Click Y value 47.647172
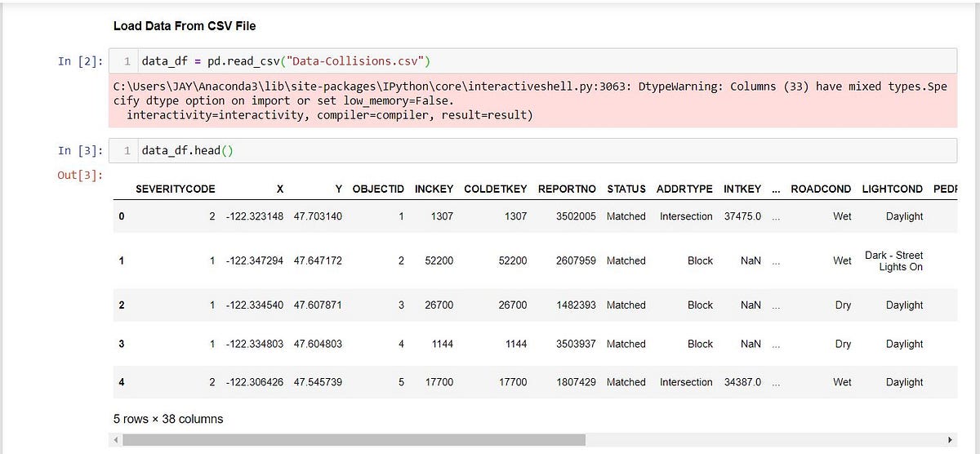This screenshot has height=454, width=980. (x=318, y=260)
